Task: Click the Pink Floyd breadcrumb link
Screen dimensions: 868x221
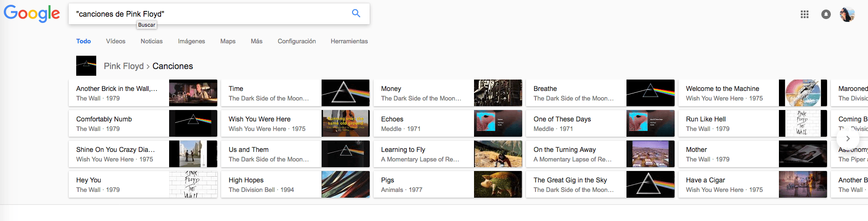Action: pyautogui.click(x=123, y=66)
